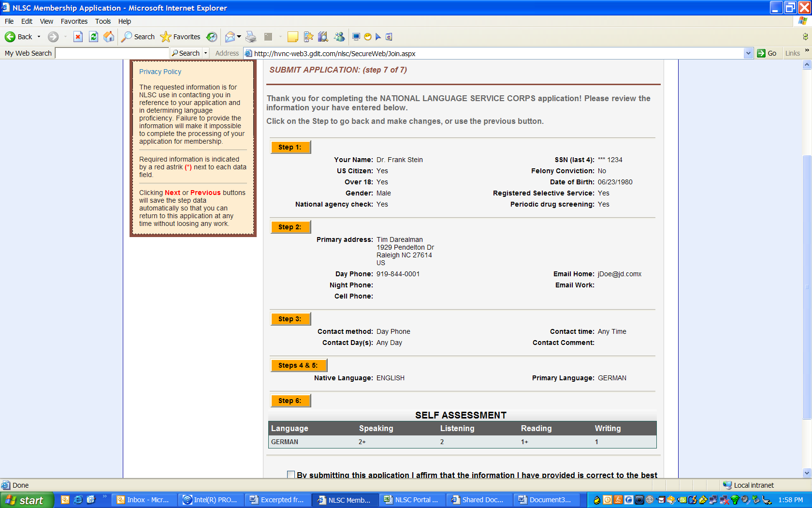Open the Favorites menu in menu bar
This screenshot has width=812, height=508.
coord(74,21)
